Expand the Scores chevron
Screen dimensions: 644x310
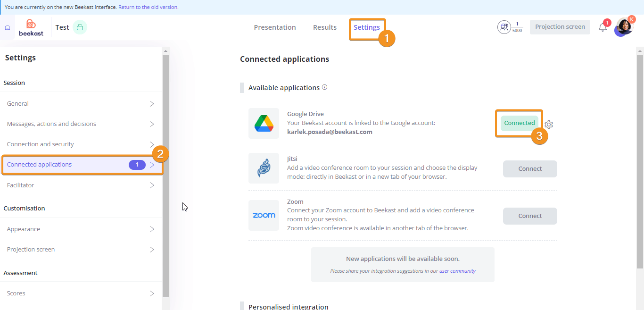point(152,293)
